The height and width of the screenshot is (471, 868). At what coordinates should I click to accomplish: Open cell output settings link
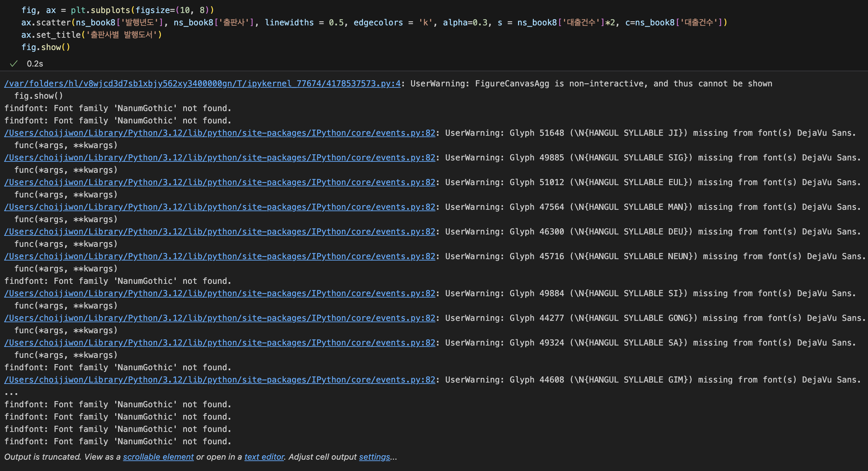coord(374,457)
